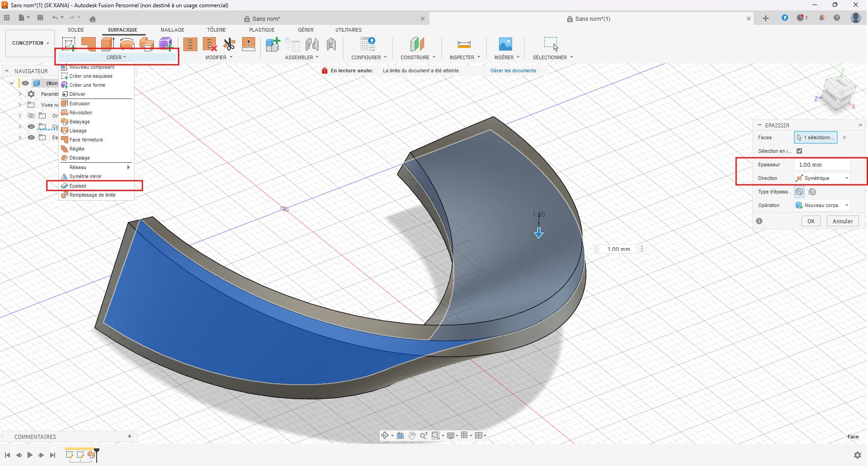Click the home icon in top bar
The width and height of the screenshot is (868, 466).
[x=93, y=19]
